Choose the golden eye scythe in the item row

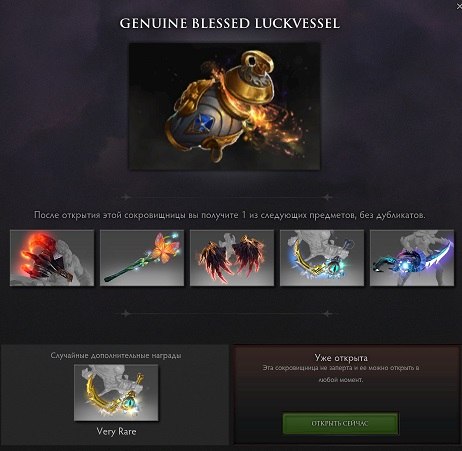point(322,258)
